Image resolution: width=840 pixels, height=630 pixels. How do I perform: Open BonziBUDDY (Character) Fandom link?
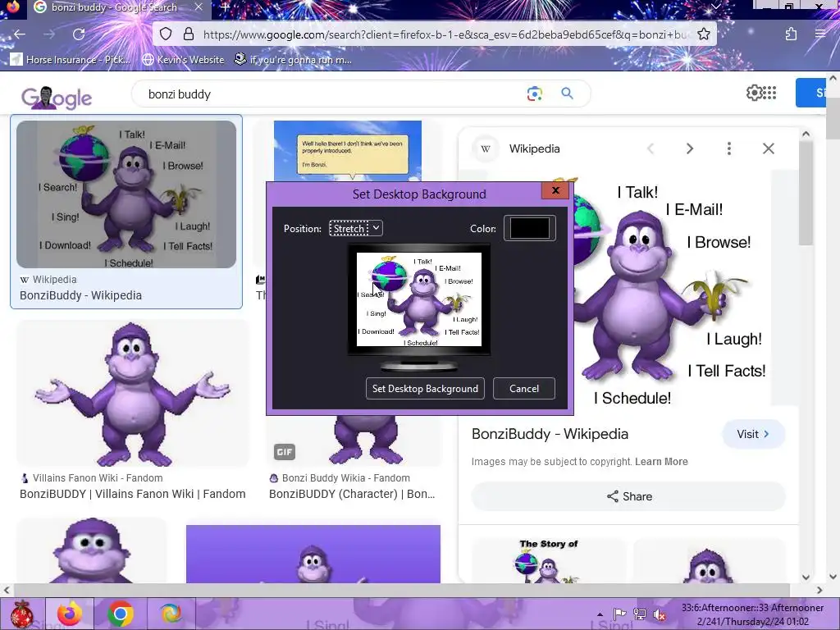coord(352,494)
